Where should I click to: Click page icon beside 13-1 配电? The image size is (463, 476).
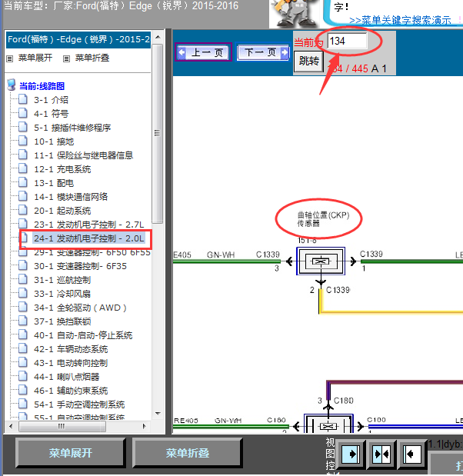(x=23, y=182)
